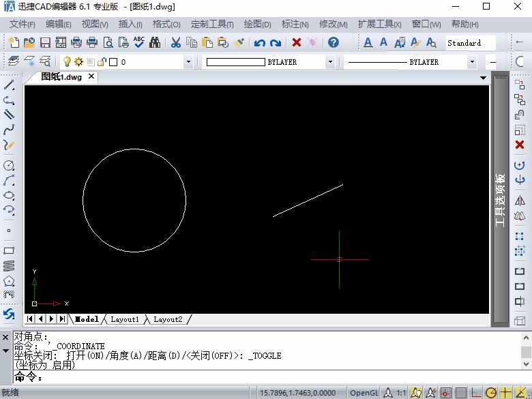The height and width of the screenshot is (399, 532).
Task: Cut selection with the scissors icon
Action: [176, 42]
